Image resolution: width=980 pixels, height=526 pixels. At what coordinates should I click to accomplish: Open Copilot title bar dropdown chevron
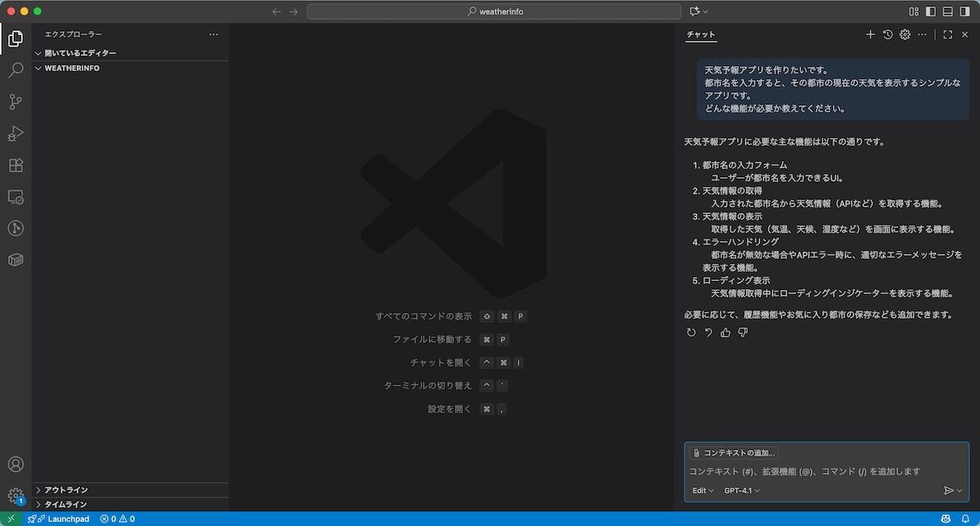point(706,11)
